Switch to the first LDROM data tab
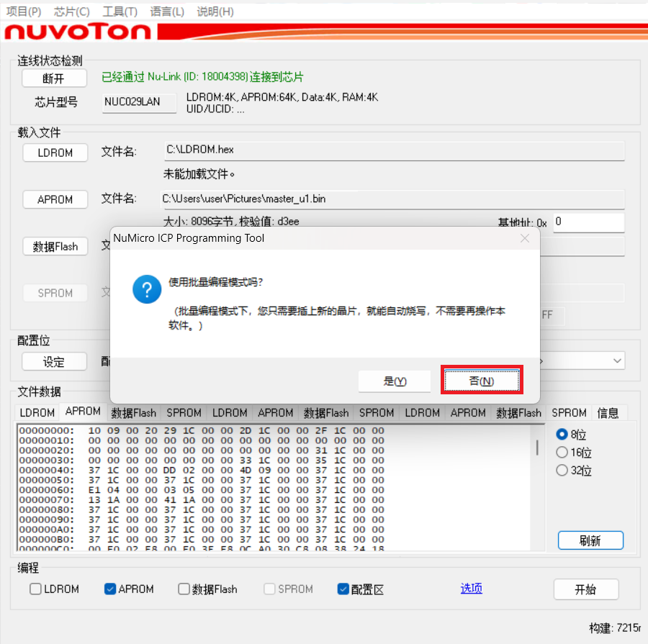648x644 pixels. pos(37,413)
